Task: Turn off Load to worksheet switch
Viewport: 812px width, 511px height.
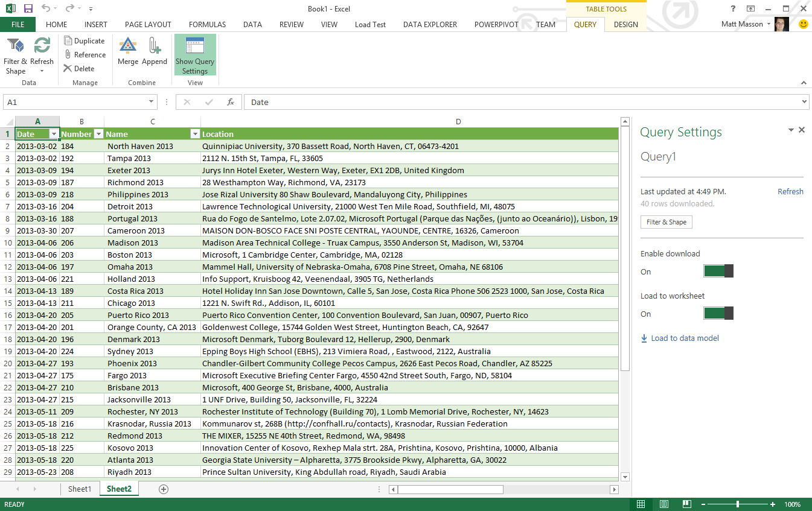Action: 718,313
